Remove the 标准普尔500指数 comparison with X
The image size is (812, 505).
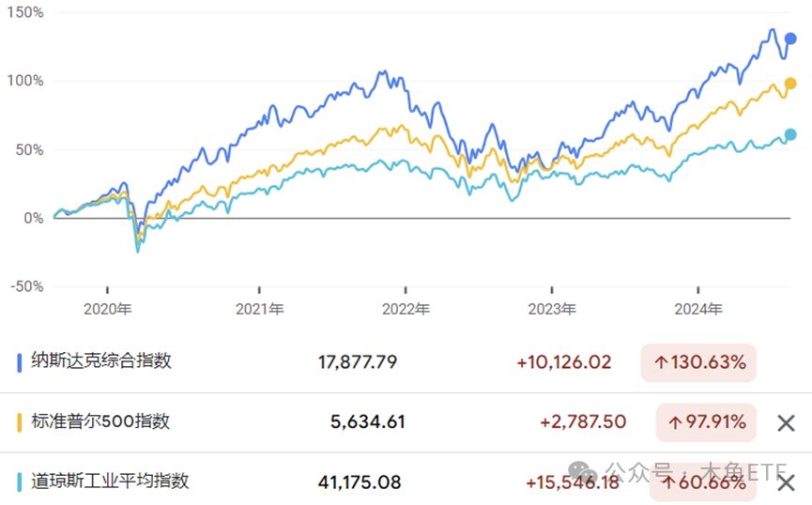786,423
